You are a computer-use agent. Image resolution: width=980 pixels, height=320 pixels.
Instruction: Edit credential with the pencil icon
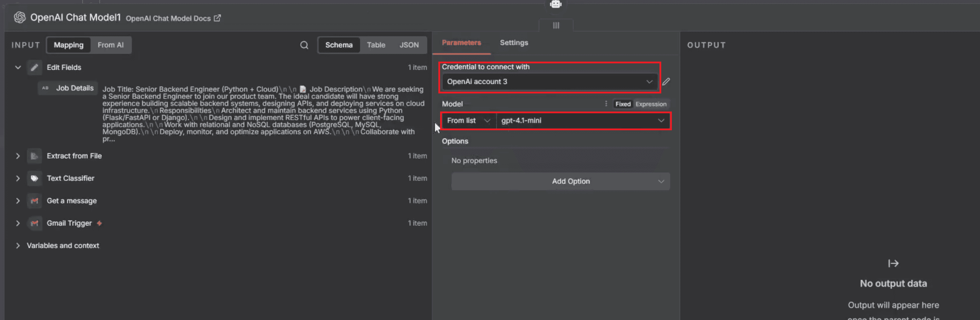666,81
